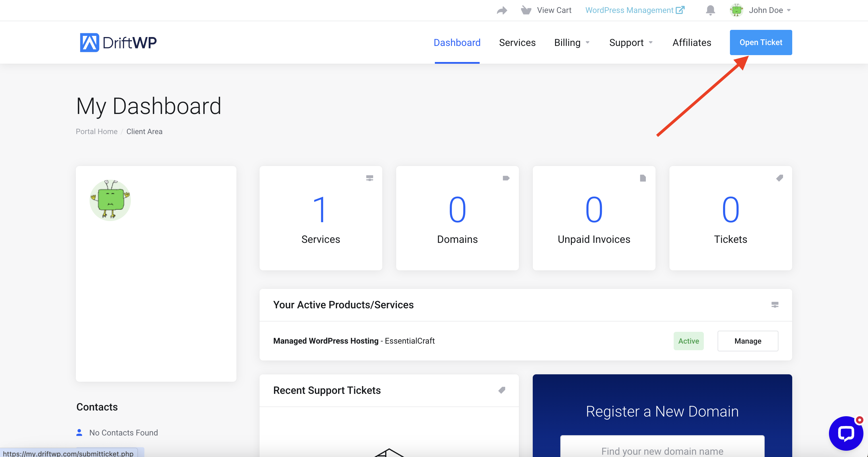
Task: Click the share arrow icon in top bar
Action: tap(502, 10)
